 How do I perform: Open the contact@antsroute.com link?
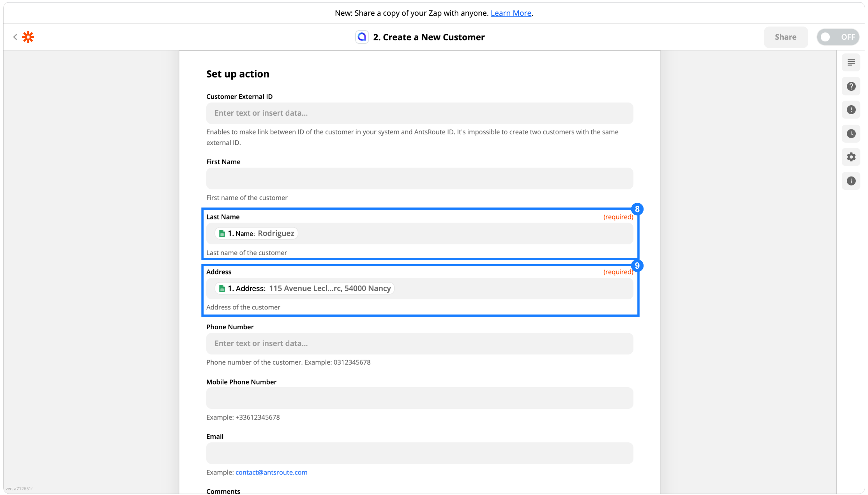(271, 472)
